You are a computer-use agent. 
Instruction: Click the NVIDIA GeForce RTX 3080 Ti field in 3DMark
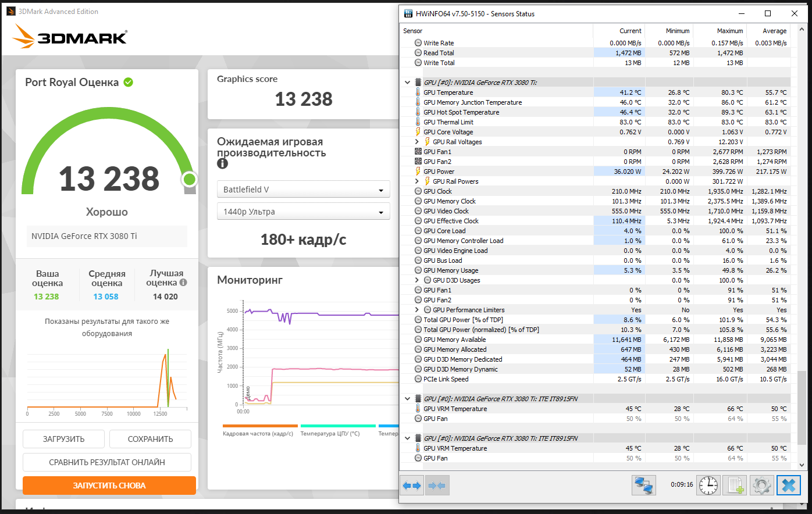(107, 236)
